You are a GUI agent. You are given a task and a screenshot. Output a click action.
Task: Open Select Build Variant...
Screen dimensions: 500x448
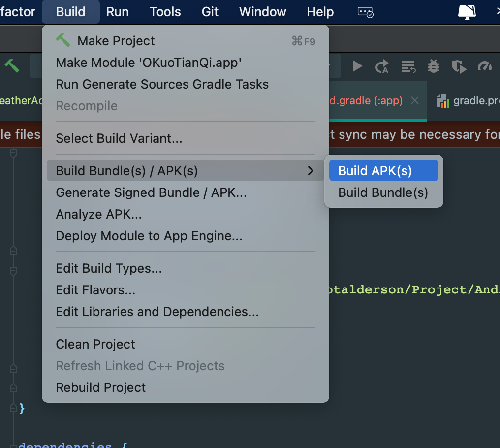[x=185, y=138]
